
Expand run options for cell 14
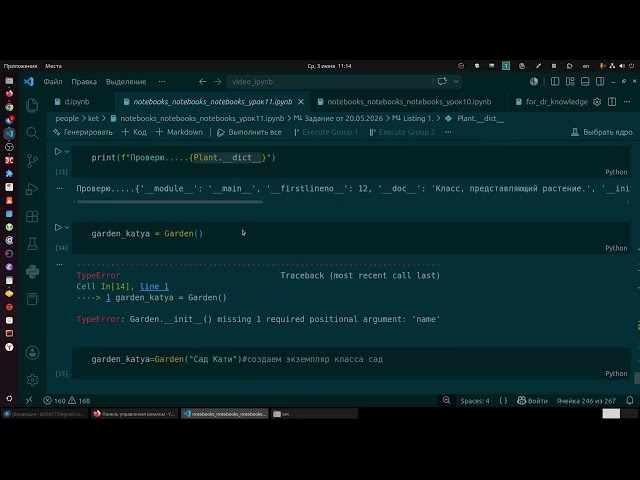coord(67,227)
